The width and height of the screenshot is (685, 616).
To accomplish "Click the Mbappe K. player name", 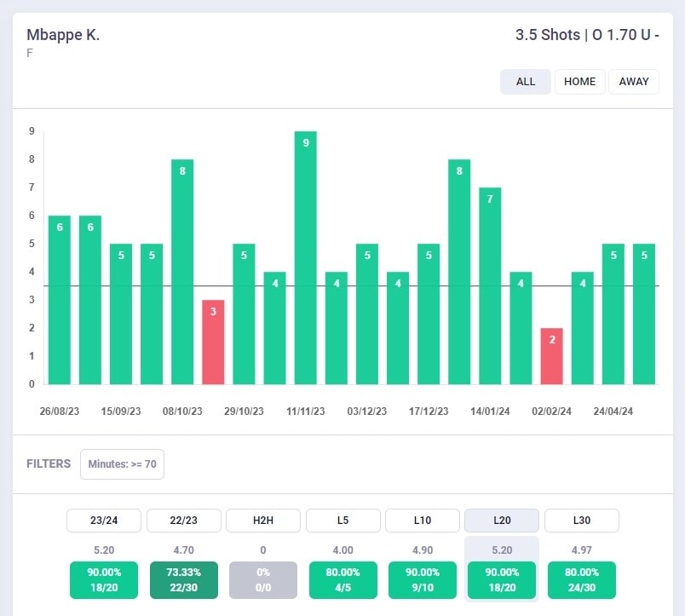I will 63,35.
